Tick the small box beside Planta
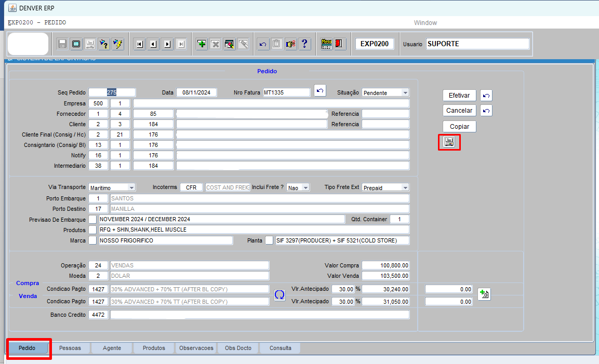Image resolution: width=599 pixels, height=364 pixels. click(x=269, y=240)
